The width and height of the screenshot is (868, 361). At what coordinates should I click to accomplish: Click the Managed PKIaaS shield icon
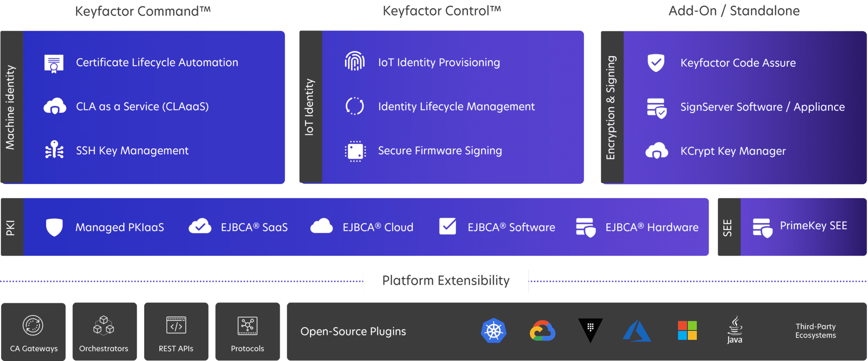pyautogui.click(x=54, y=227)
